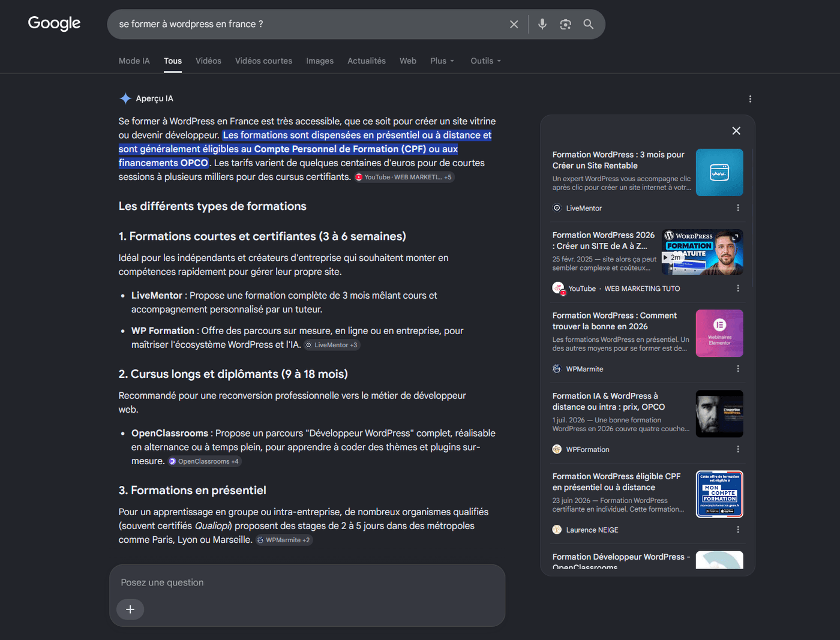This screenshot has width=840, height=640.
Task: Open image search with the camera lens icon
Action: [x=565, y=24]
